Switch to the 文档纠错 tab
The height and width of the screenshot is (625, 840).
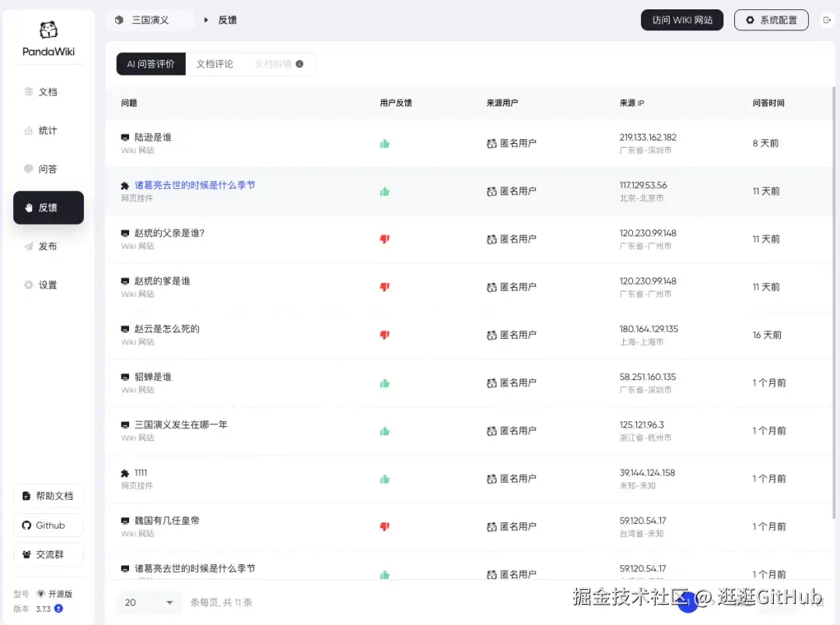(x=272, y=64)
